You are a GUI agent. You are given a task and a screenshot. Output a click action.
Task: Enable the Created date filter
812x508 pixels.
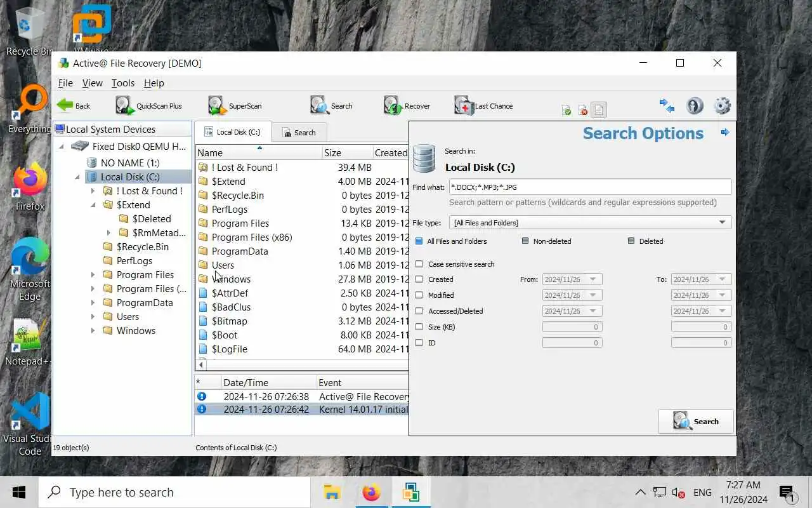coord(419,279)
